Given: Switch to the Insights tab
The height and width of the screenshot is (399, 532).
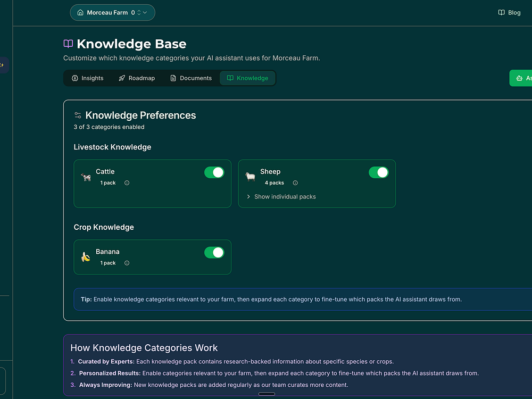Looking at the screenshot, I should tap(88, 78).
